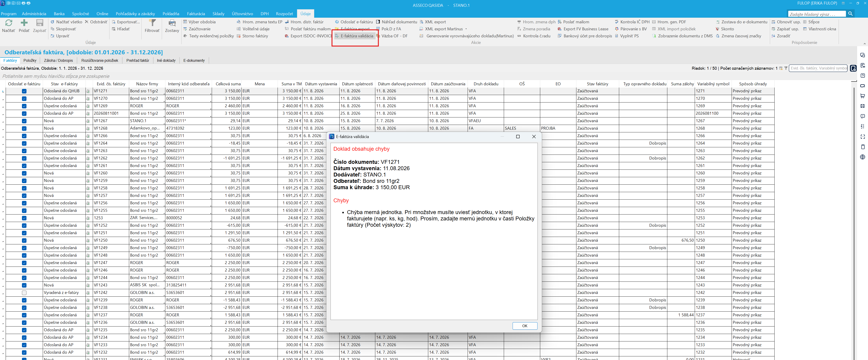Select the cell reading VF1268
This screenshot has width=868, height=360.
[x=111, y=129]
